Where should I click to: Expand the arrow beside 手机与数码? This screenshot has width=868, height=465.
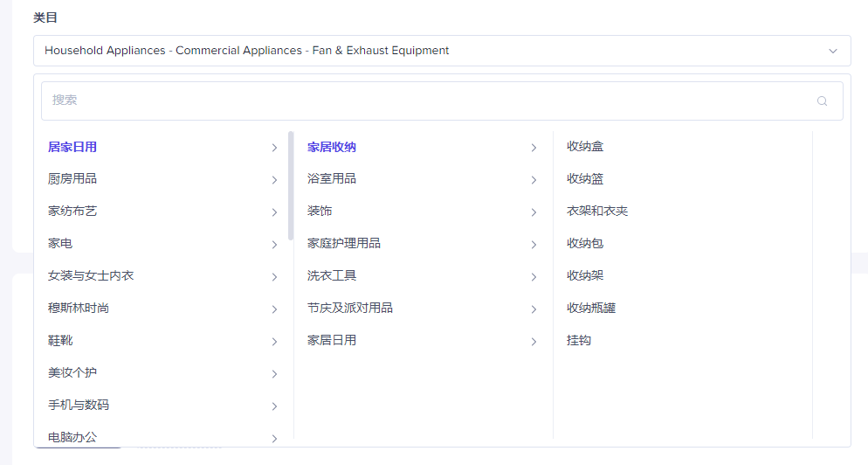[x=274, y=406]
